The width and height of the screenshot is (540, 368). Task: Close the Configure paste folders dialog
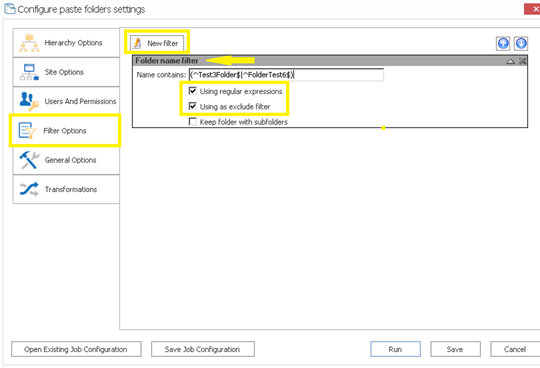pos(532,9)
